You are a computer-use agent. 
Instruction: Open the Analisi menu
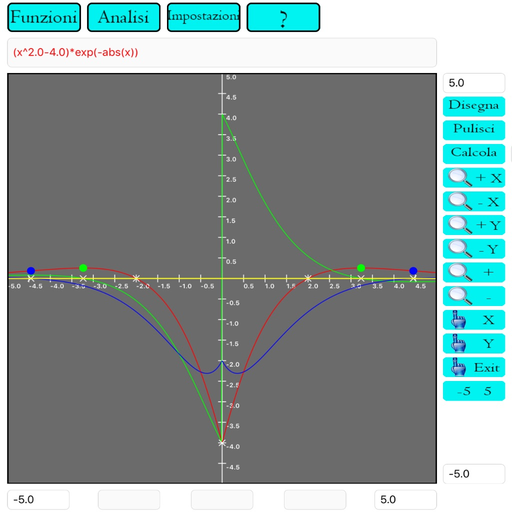124,17
